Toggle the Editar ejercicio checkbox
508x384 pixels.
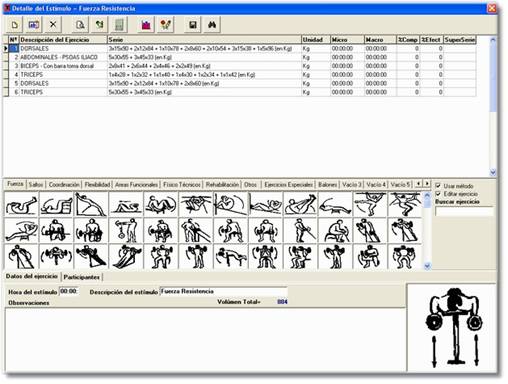(x=438, y=194)
